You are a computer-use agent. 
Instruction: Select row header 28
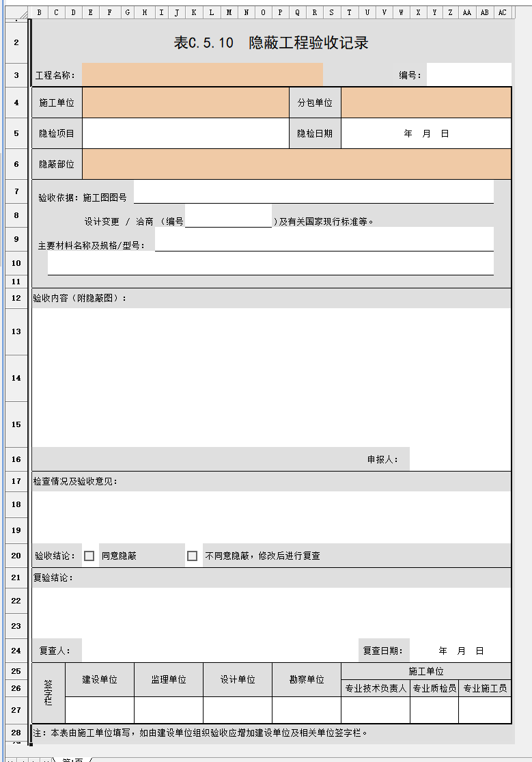[x=16, y=733]
